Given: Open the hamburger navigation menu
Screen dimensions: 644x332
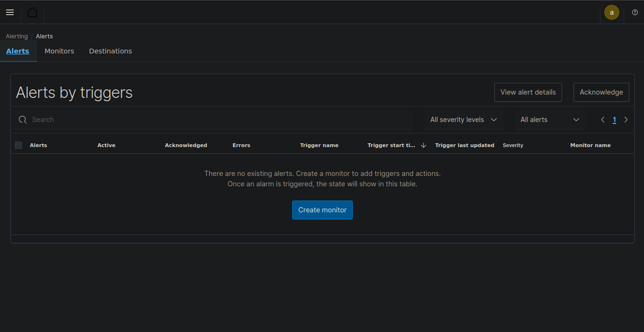Looking at the screenshot, I should [10, 12].
